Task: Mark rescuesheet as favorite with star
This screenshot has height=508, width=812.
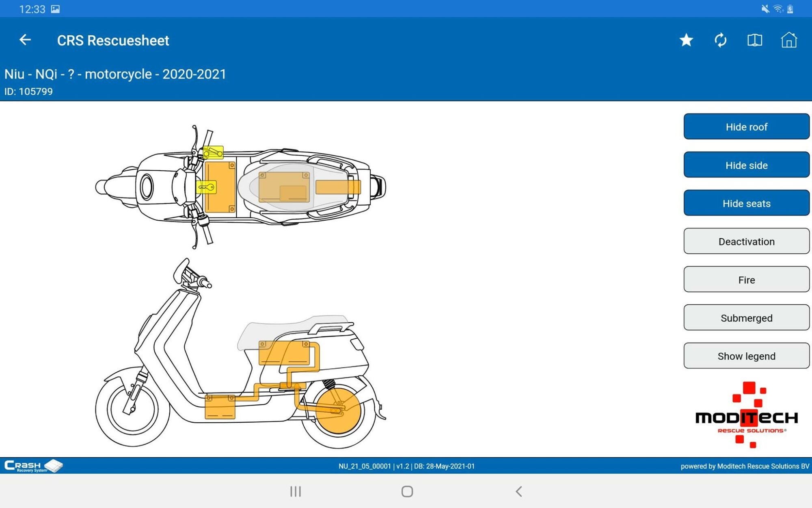Action: [x=686, y=40]
